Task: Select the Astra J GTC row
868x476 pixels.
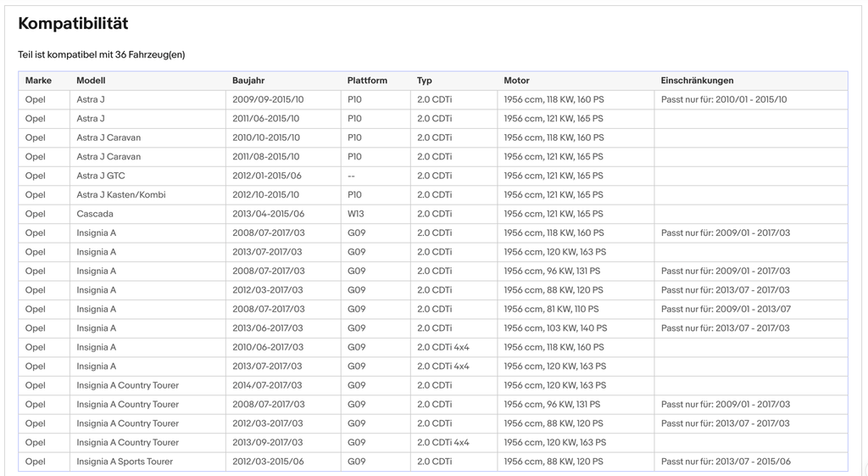Action: [x=433, y=176]
